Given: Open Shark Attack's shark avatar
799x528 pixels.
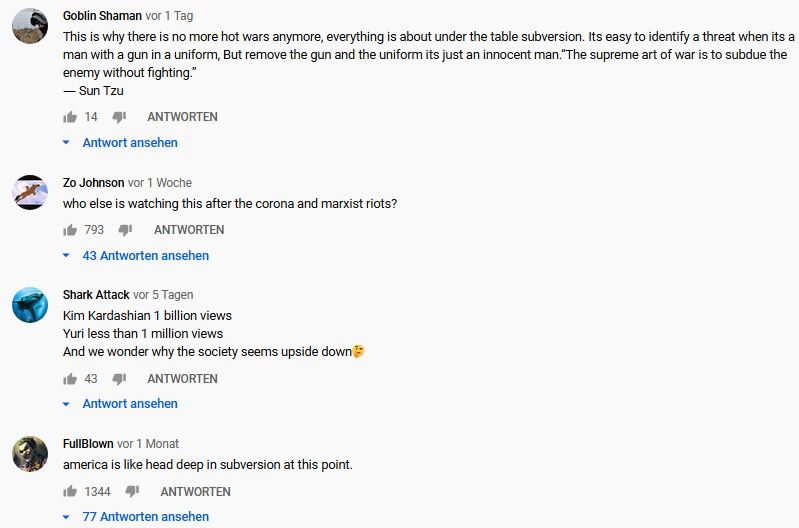Looking at the screenshot, I should pyautogui.click(x=30, y=305).
